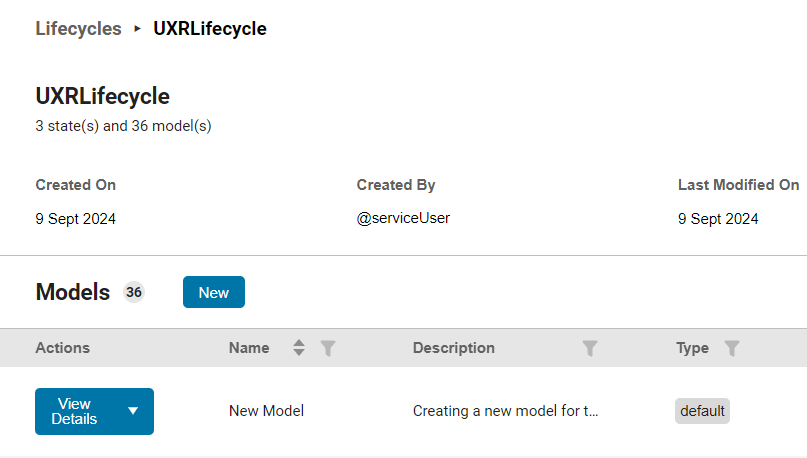Expand the View Details dropdown arrow
Screen dimensions: 807x458
click(133, 411)
